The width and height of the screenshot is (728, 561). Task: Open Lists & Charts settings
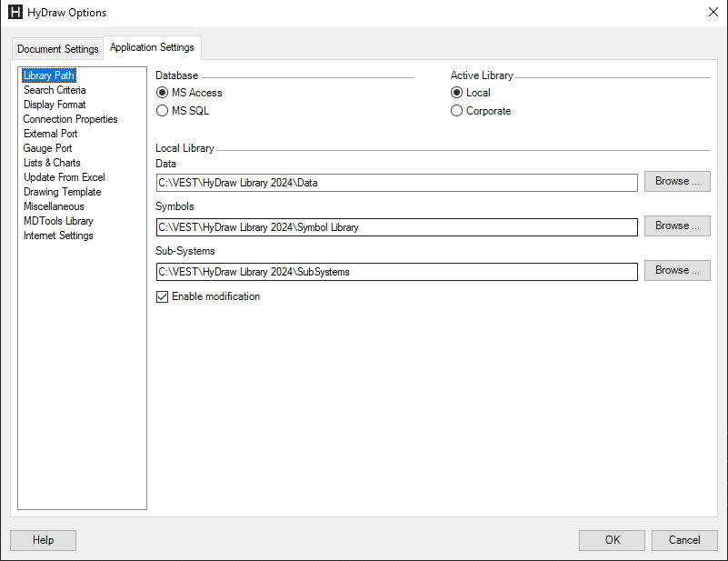click(x=52, y=163)
